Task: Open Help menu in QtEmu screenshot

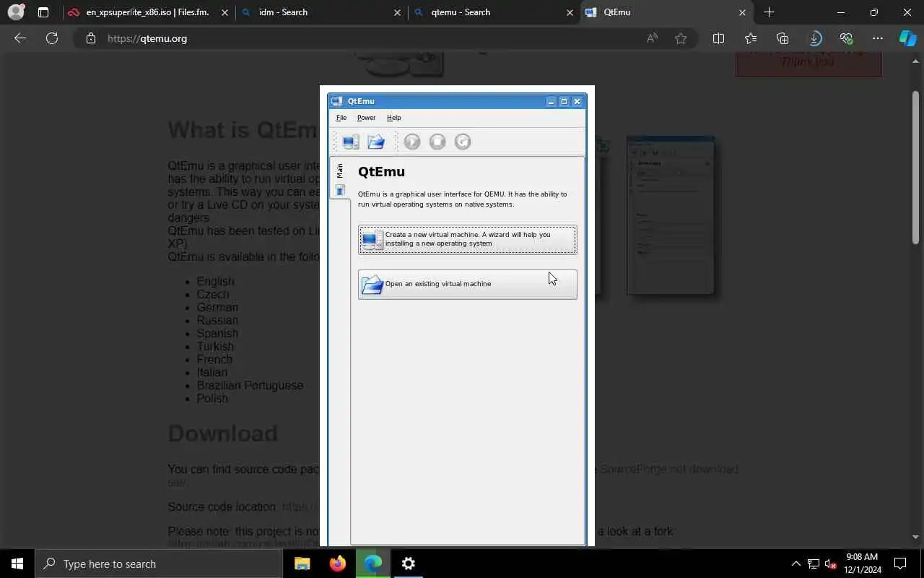Action: (x=393, y=118)
